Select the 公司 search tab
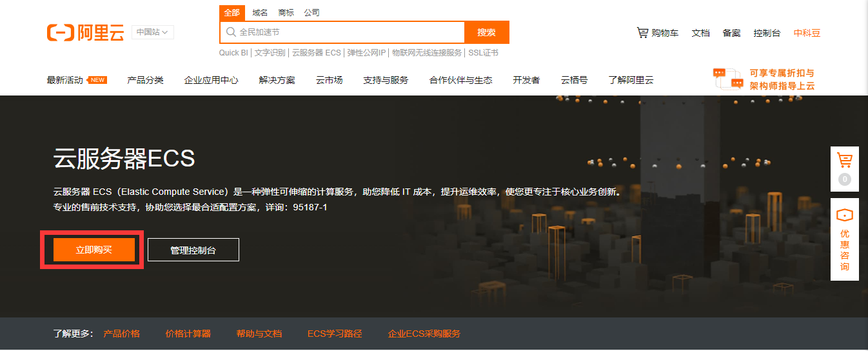The width and height of the screenshot is (868, 351). coord(311,13)
